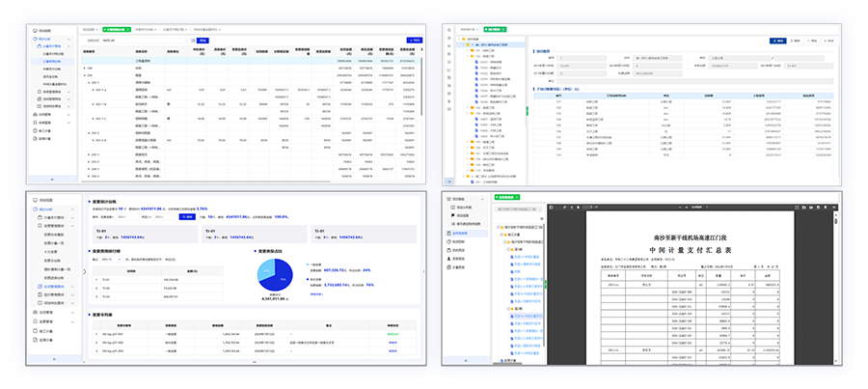
Task: Open the dropdown above the file tree in the PDF preview window
Action: [x=519, y=208]
